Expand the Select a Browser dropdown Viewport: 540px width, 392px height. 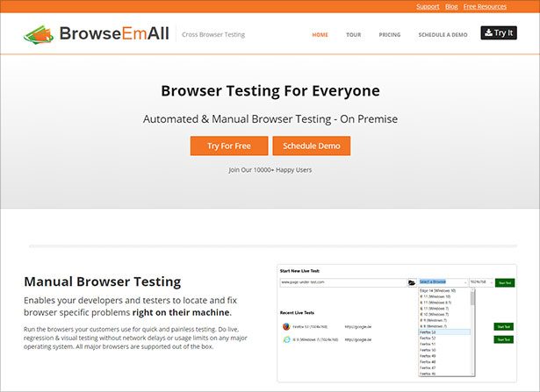[443, 282]
